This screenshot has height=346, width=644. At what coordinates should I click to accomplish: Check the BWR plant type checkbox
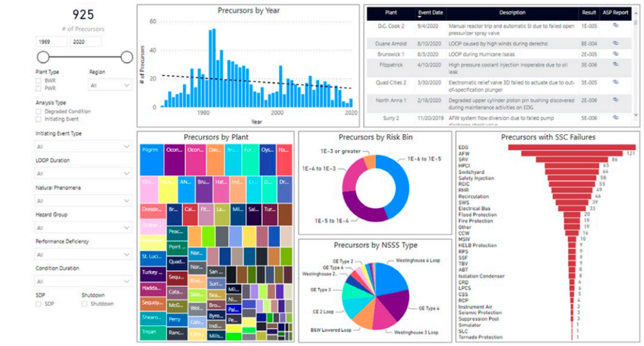pos(39,80)
